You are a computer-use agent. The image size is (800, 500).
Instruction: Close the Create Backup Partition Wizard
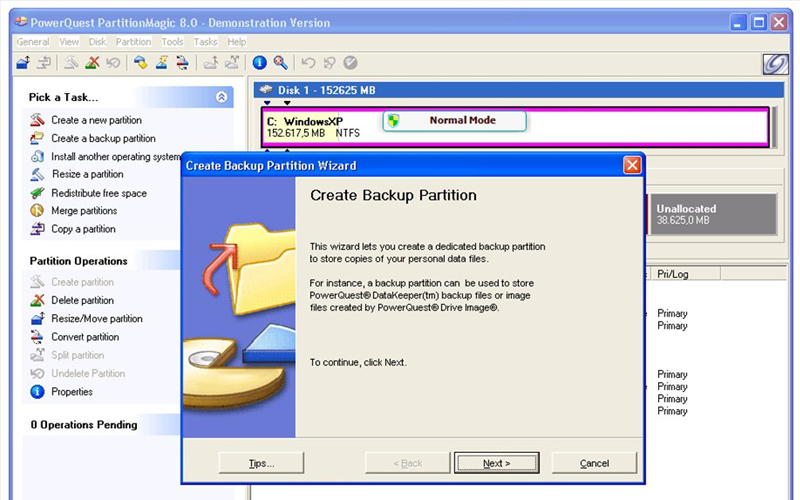(632, 165)
